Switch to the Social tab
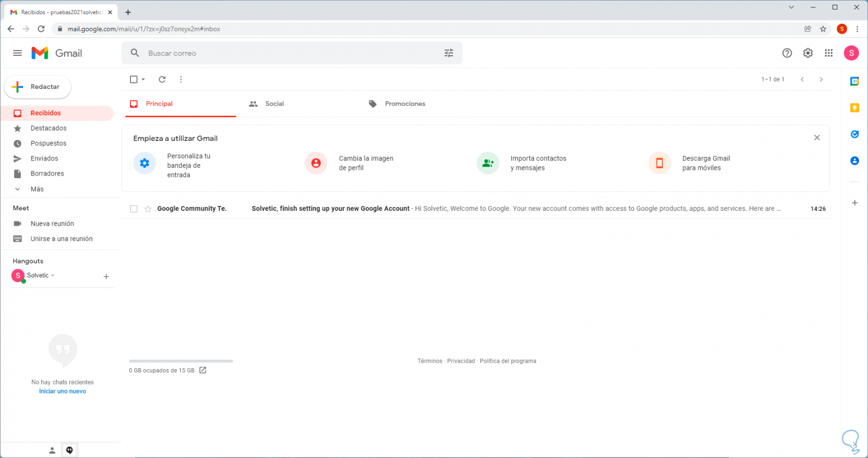 (x=274, y=104)
